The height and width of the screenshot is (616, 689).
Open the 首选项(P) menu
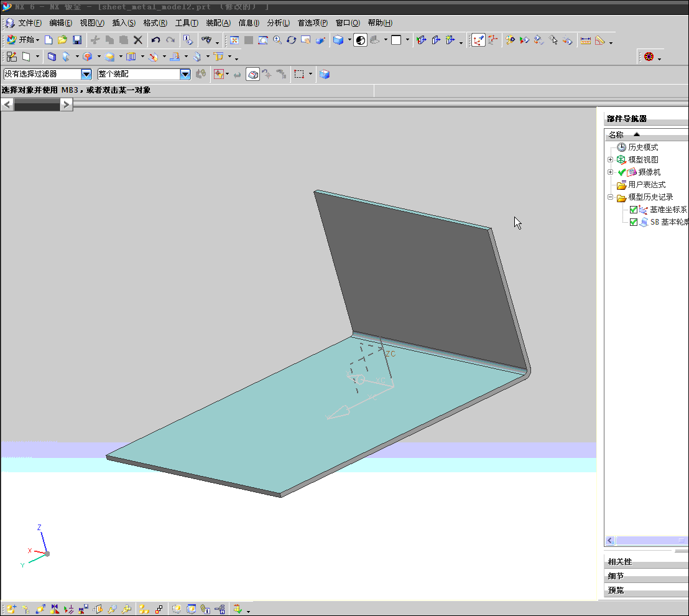point(313,23)
